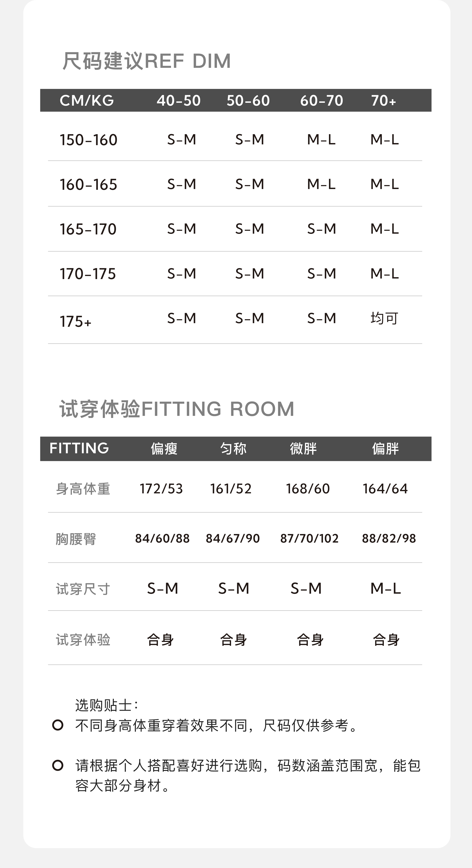This screenshot has width=472, height=868.
Task: Click the bullet circle beside 请根据个人搭配 tip
Action: click(x=58, y=765)
